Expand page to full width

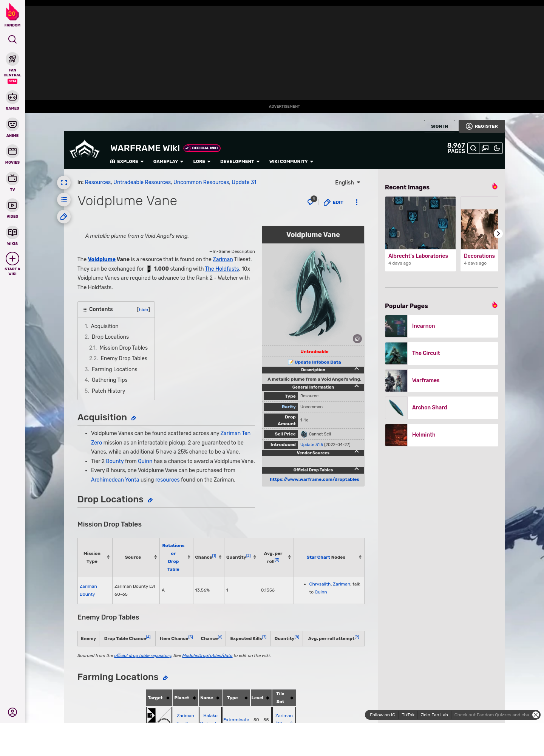click(64, 183)
